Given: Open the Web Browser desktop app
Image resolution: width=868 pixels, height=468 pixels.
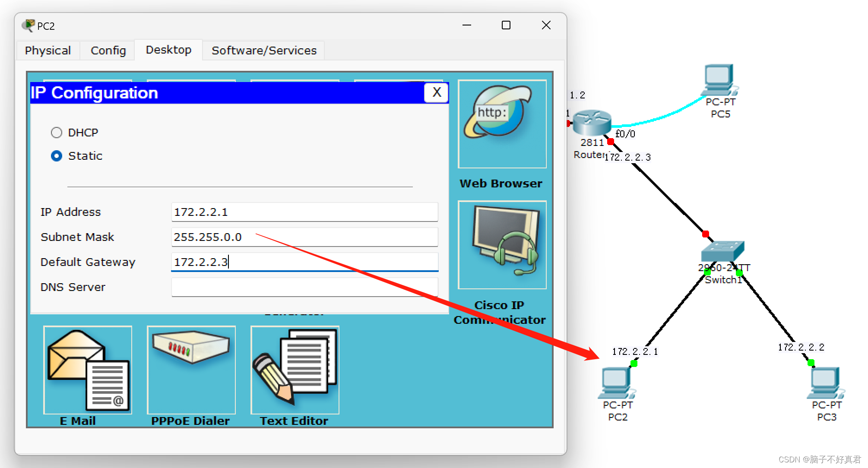Looking at the screenshot, I should click(x=502, y=124).
